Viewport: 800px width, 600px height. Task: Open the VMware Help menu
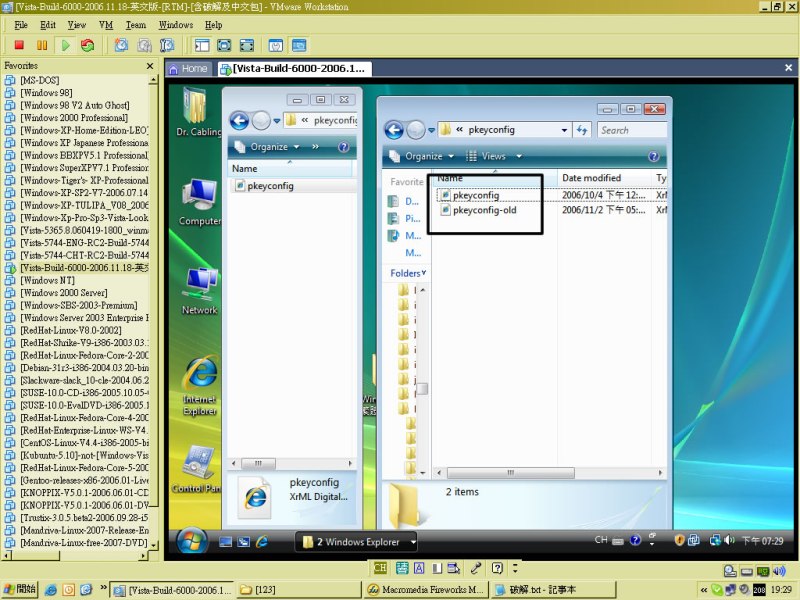point(214,25)
